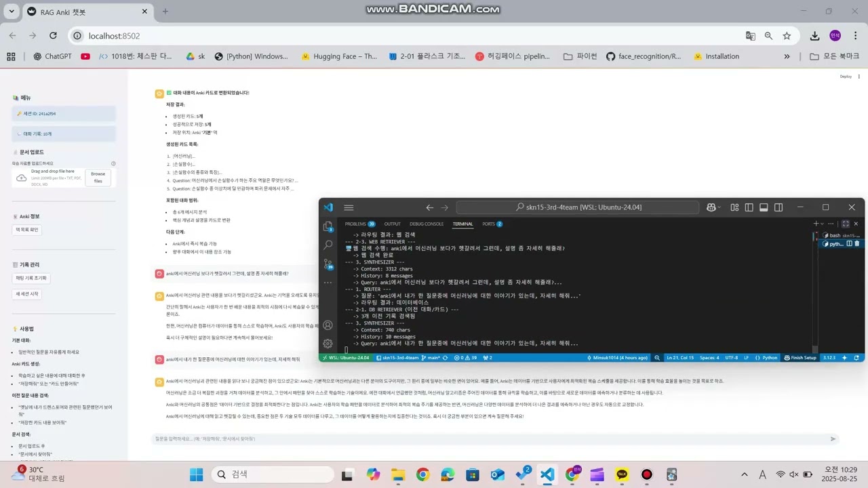Screen dimensions: 868x488
Task: Open new browser tab with plus
Action: coord(165,12)
